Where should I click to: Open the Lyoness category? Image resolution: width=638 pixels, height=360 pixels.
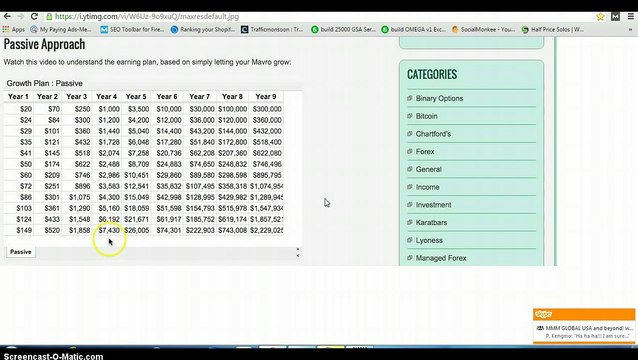pos(429,240)
